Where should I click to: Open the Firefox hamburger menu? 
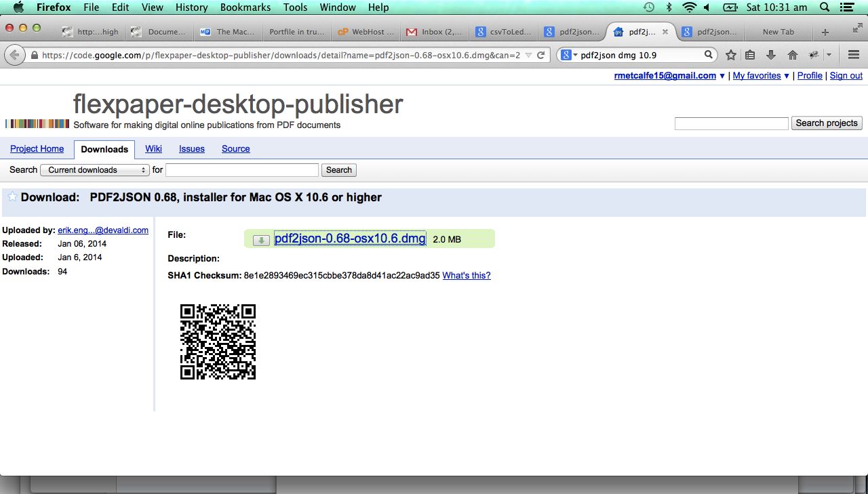pyautogui.click(x=854, y=55)
